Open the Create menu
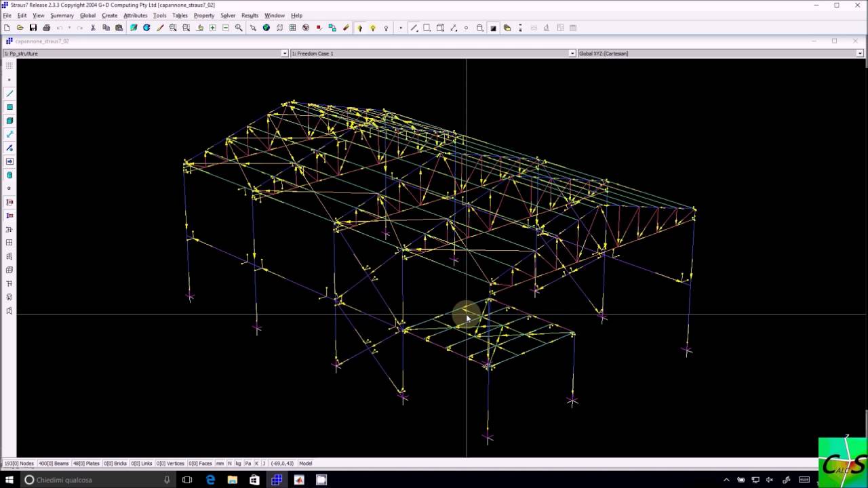868x488 pixels. [110, 15]
